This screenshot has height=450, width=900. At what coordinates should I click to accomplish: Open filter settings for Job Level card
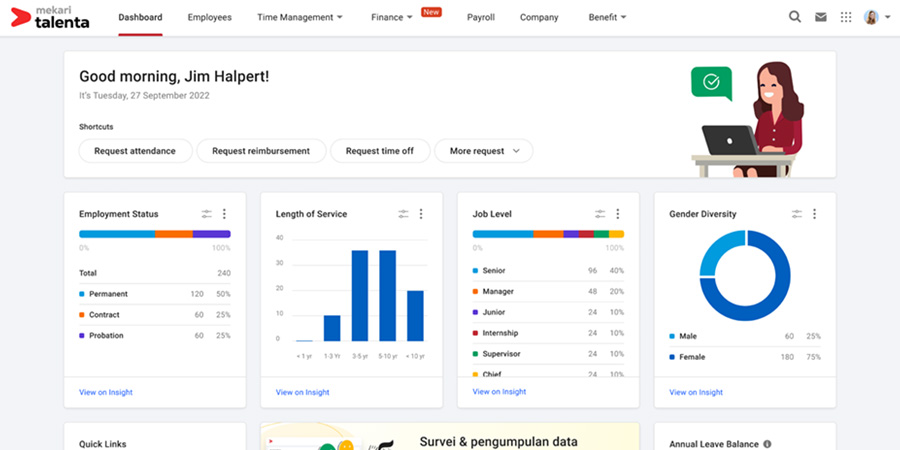click(x=600, y=214)
